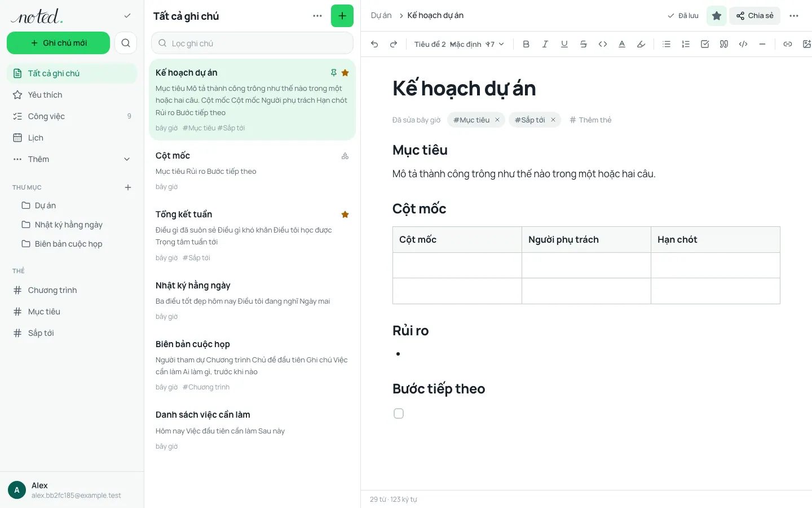812x508 pixels.
Task: Open the text color tool
Action: point(622,44)
